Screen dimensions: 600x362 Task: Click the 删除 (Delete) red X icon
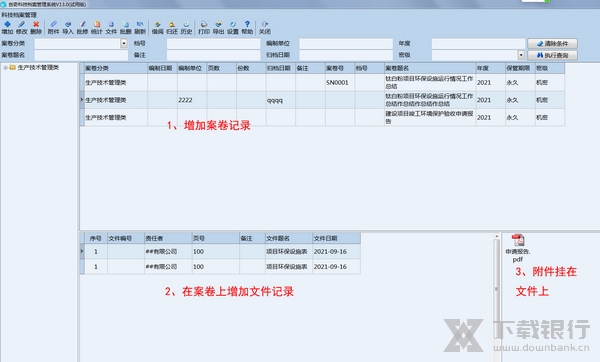coord(36,28)
